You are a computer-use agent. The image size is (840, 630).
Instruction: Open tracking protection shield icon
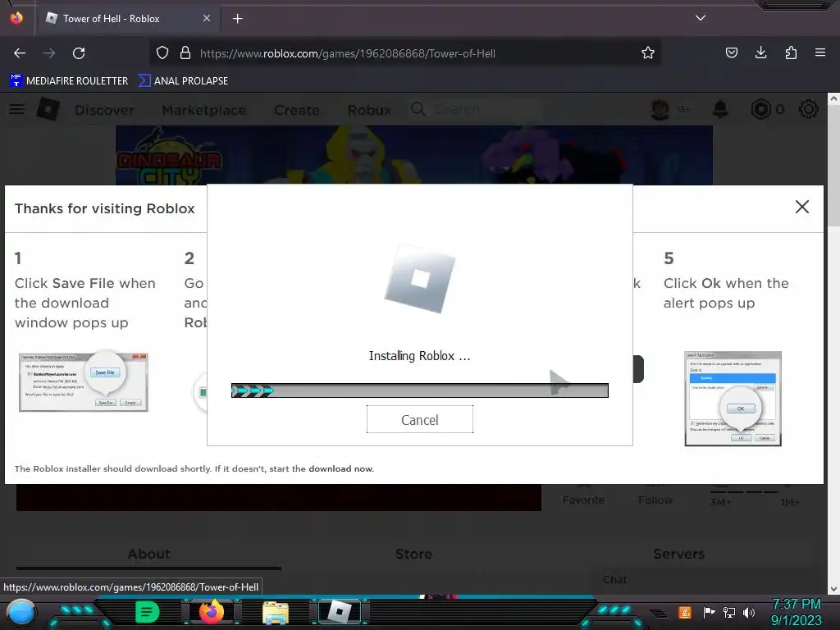pyautogui.click(x=162, y=53)
